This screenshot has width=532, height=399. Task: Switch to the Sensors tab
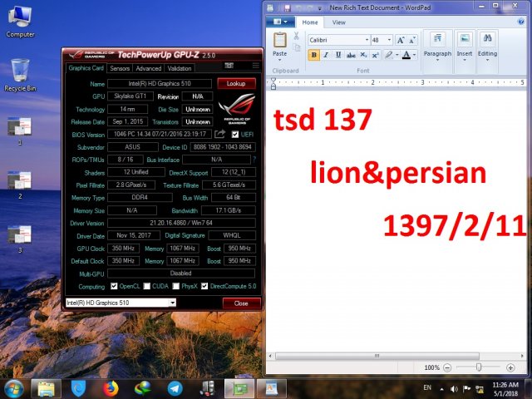tap(120, 68)
